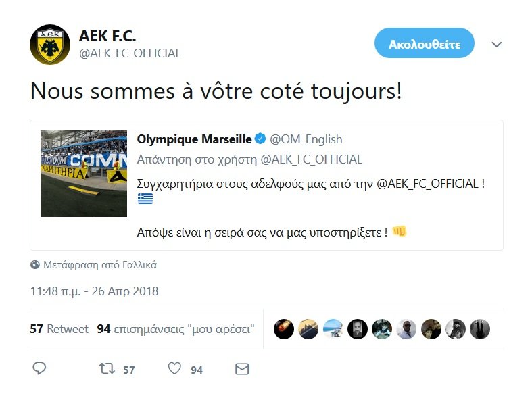Open the tweet timestamp 26 Απρ 2018
Viewport: 532px width, 398px height.
tap(95, 292)
